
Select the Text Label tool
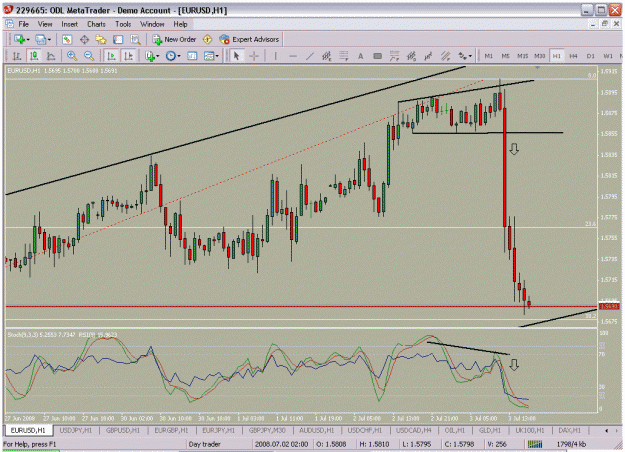(377, 56)
